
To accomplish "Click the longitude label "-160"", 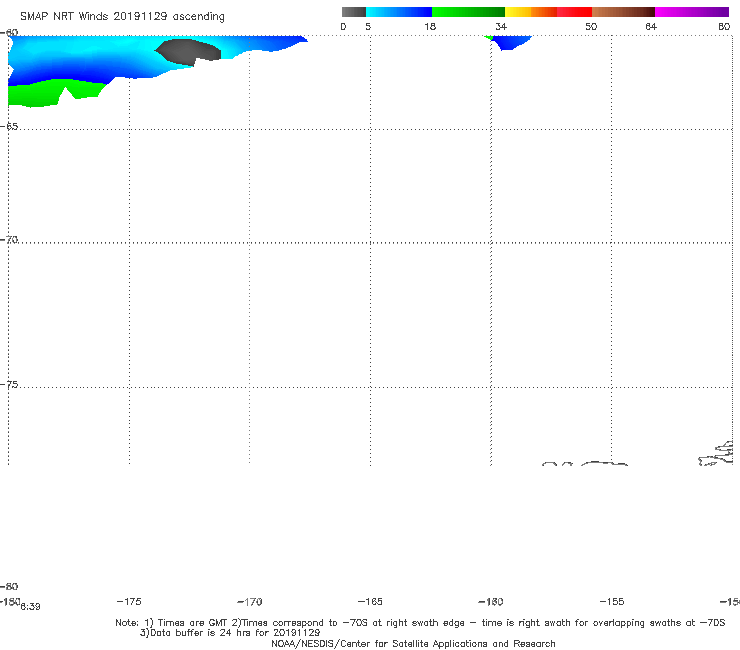I will (491, 601).
